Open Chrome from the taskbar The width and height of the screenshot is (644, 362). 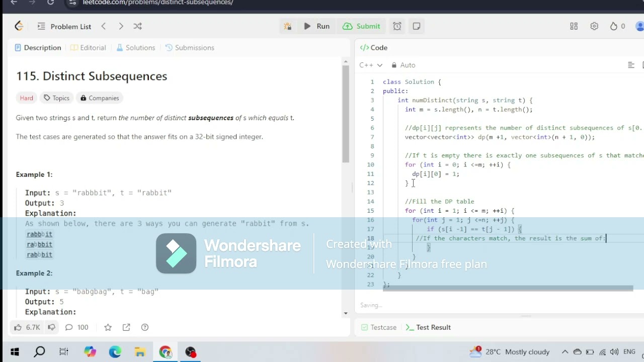tap(166, 352)
